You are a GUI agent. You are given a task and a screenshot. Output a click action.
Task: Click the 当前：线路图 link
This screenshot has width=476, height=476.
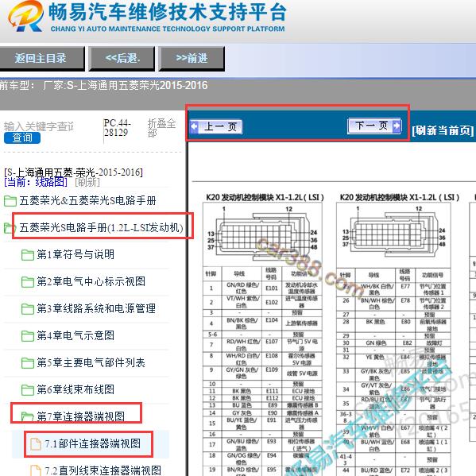pyautogui.click(x=36, y=182)
